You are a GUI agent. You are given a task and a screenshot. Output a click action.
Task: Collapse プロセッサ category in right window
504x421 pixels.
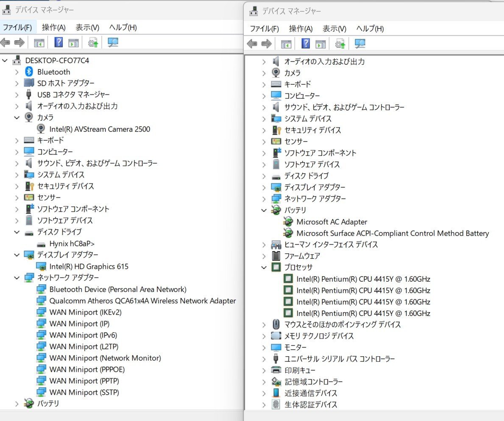pyautogui.click(x=264, y=267)
